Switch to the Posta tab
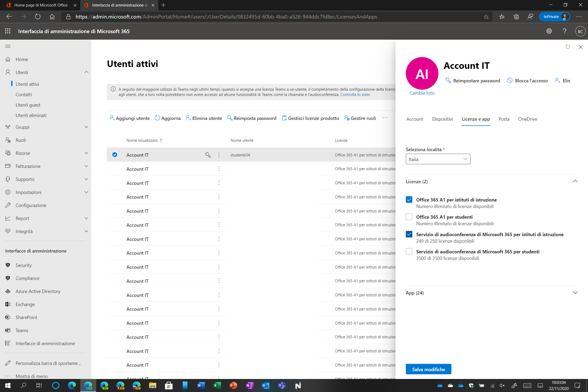Image resolution: width=588 pixels, height=392 pixels. click(x=504, y=119)
